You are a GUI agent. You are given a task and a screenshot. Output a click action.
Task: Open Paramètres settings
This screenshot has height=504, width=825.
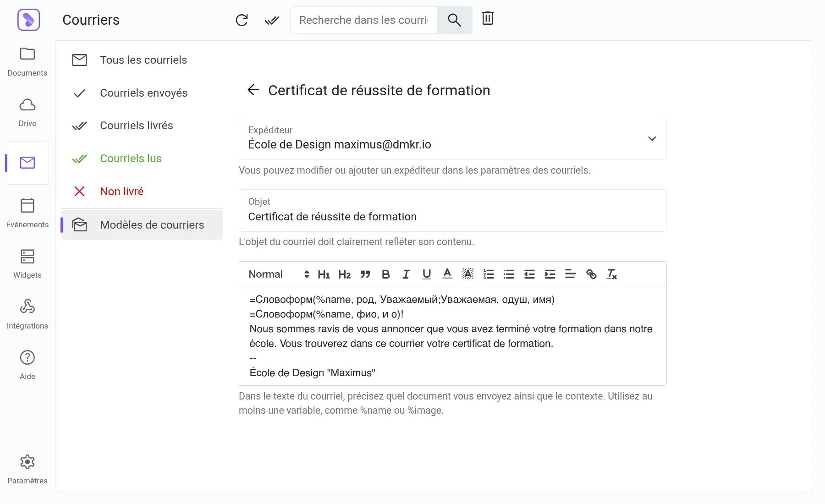coord(27,469)
